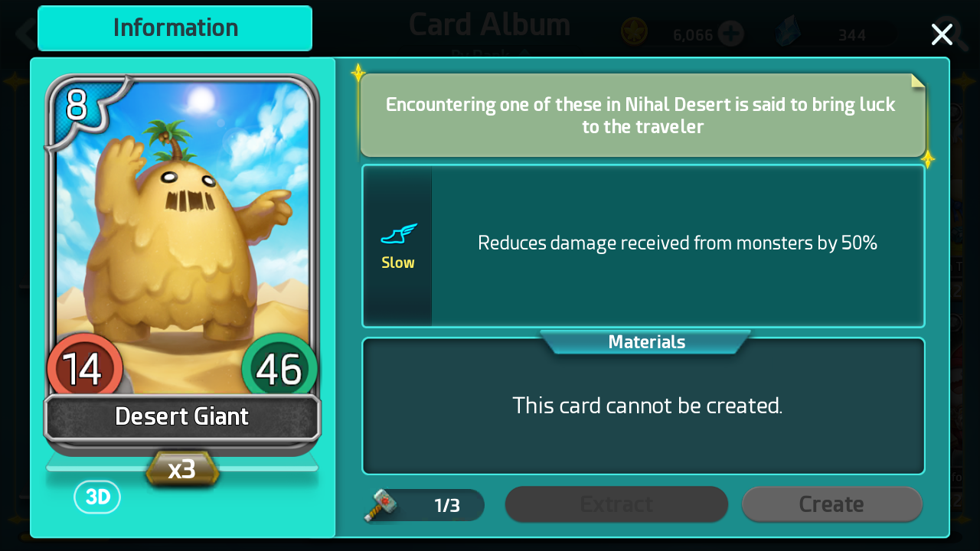Click the Desert Giant name plate
The width and height of the screenshot is (980, 551).
[182, 417]
